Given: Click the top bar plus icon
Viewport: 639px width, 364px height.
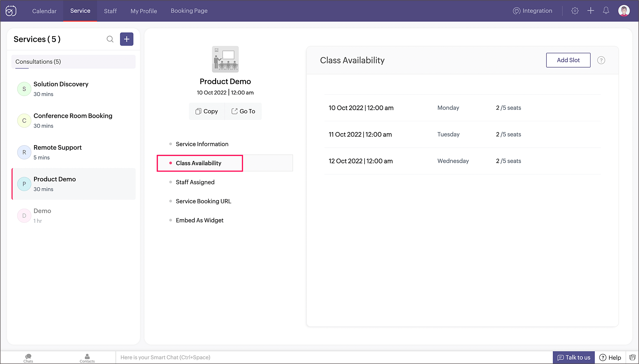Looking at the screenshot, I should (x=590, y=11).
